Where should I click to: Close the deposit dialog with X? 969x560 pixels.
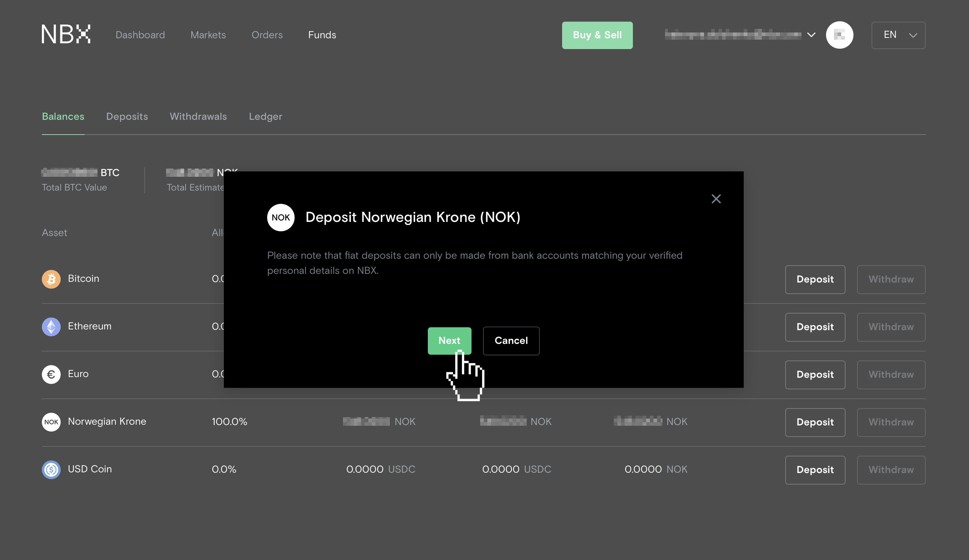point(716,199)
